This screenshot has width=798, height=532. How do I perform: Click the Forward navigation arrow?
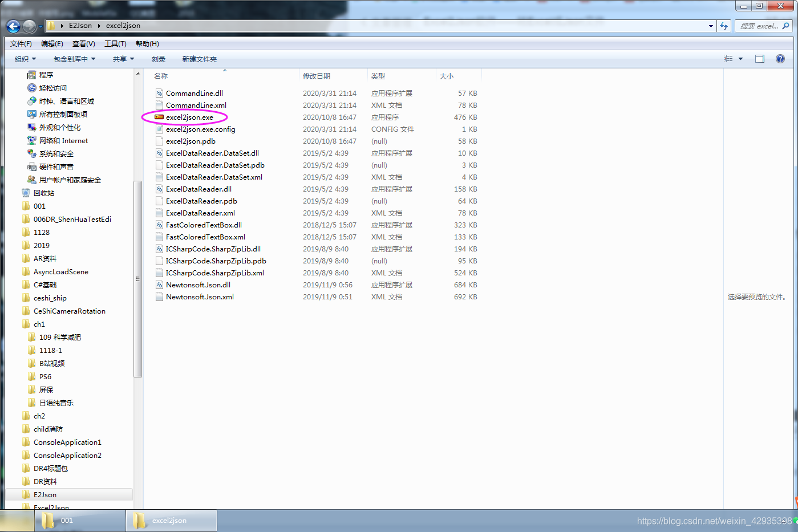pos(30,26)
